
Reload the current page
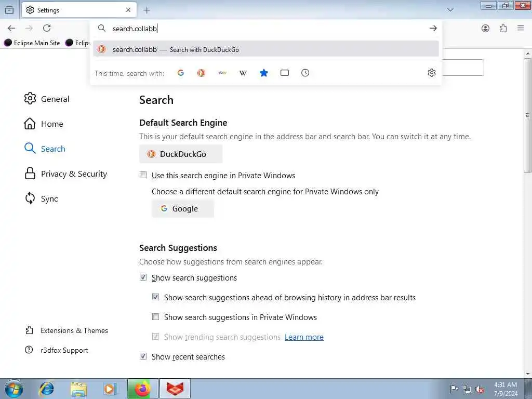[x=47, y=28]
